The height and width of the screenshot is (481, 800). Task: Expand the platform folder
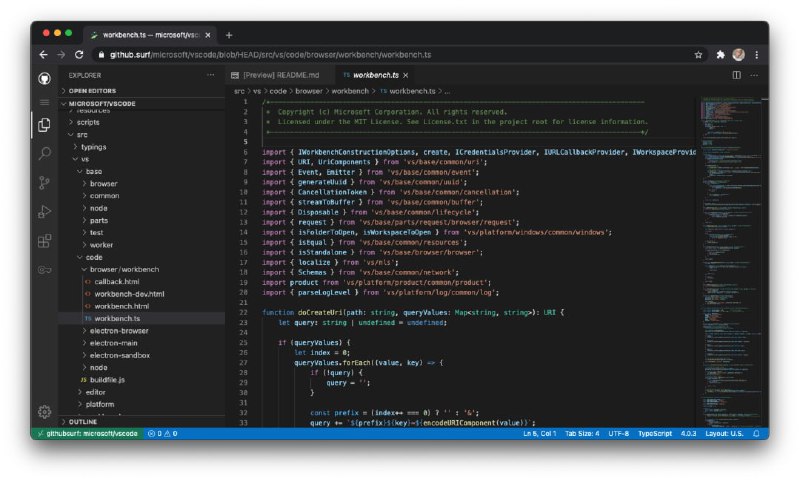(142, 404)
